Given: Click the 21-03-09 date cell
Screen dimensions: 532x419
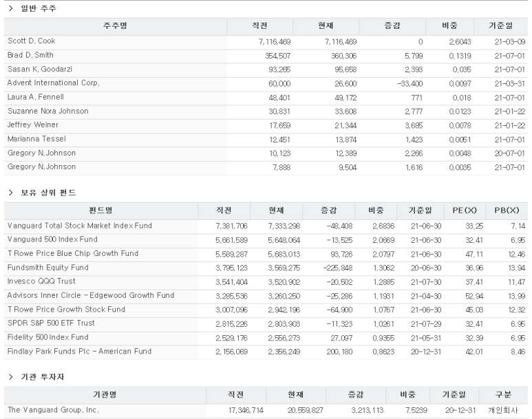Looking at the screenshot, I should click(509, 42).
